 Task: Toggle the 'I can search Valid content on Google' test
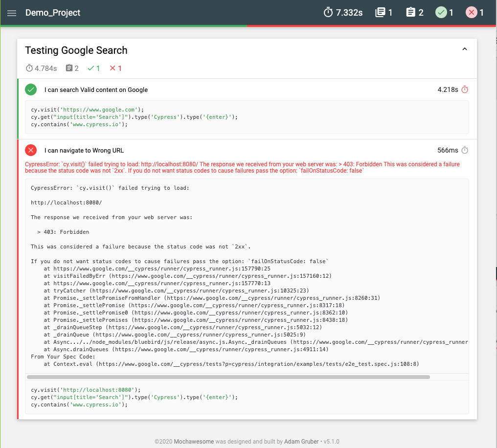tap(247, 90)
